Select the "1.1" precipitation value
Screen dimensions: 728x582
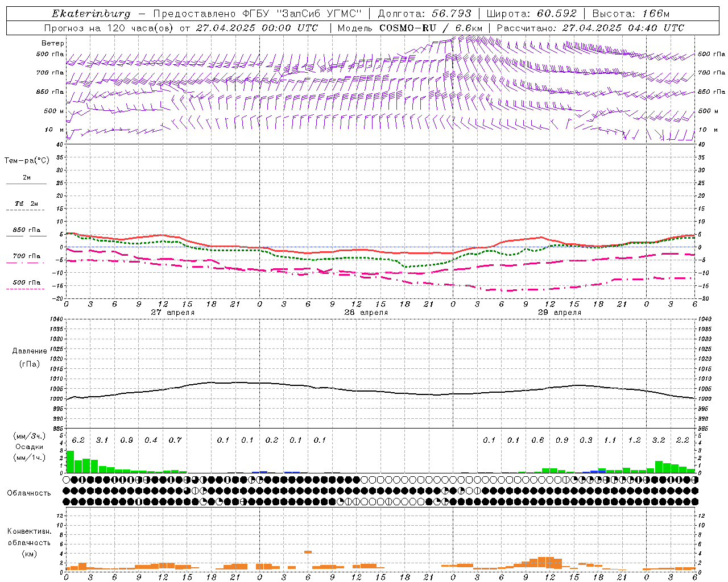610,440
